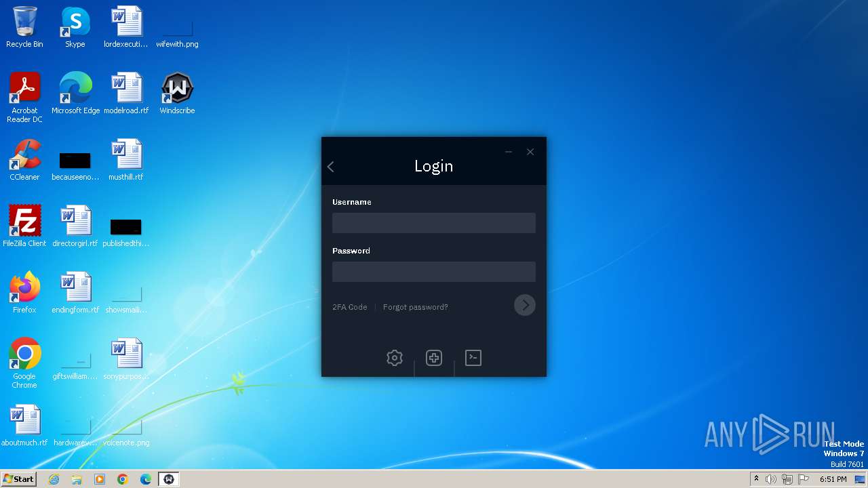The width and height of the screenshot is (868, 488).
Task: Select the directorgirl.rtf document icon
Action: click(x=75, y=226)
